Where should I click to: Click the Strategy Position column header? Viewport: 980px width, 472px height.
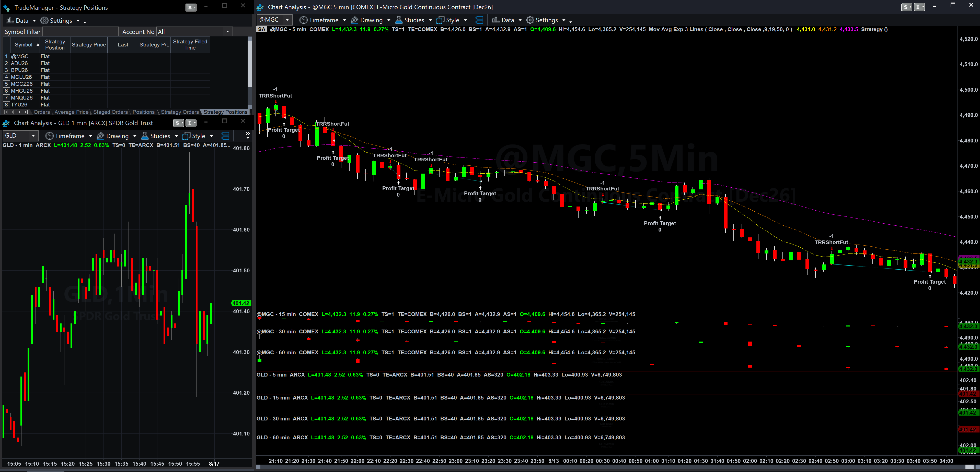pyautogui.click(x=55, y=44)
